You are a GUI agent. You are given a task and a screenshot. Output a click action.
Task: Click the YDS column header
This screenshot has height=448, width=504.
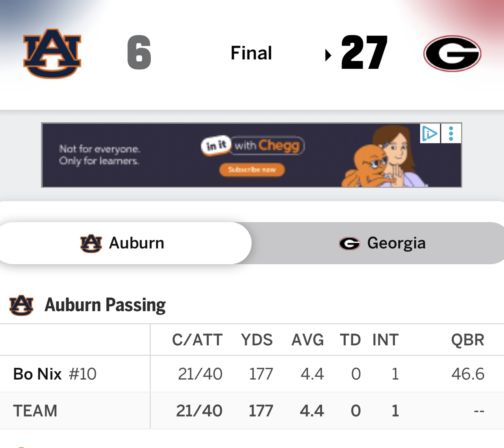click(x=257, y=340)
